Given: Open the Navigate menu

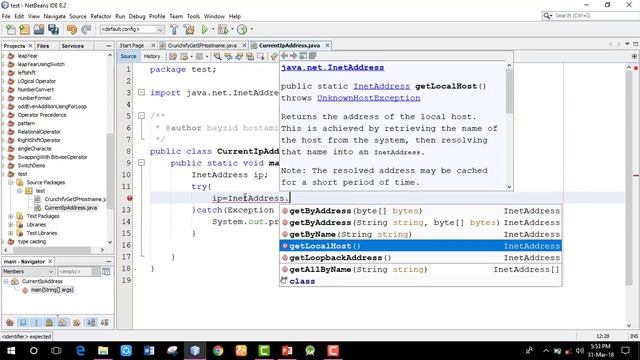Looking at the screenshot, I should tap(55, 16).
